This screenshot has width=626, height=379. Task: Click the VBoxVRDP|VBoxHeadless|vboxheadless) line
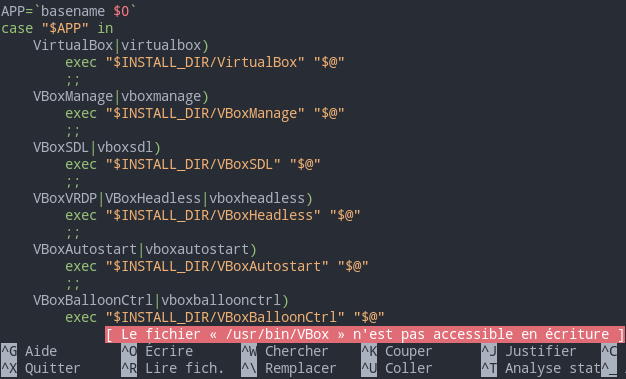[x=173, y=198]
